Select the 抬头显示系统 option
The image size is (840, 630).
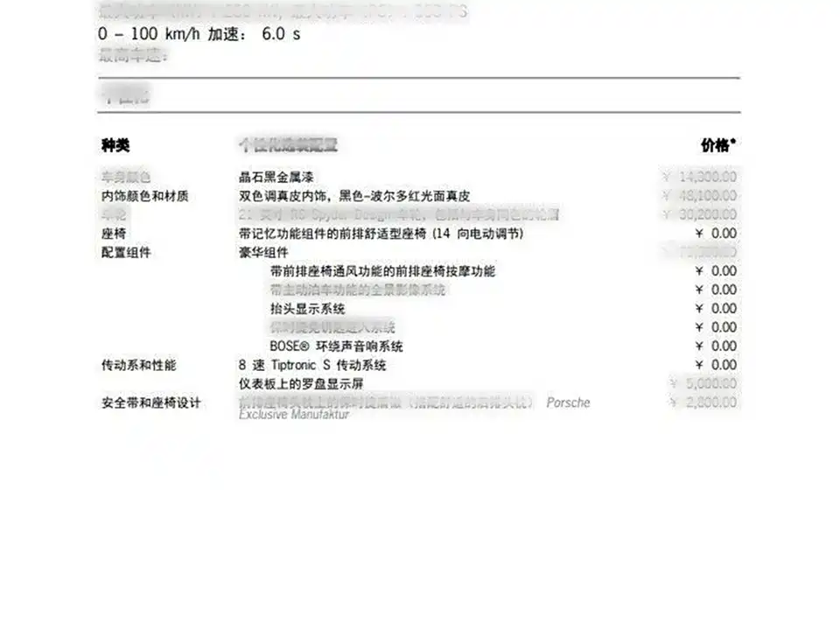(x=307, y=309)
